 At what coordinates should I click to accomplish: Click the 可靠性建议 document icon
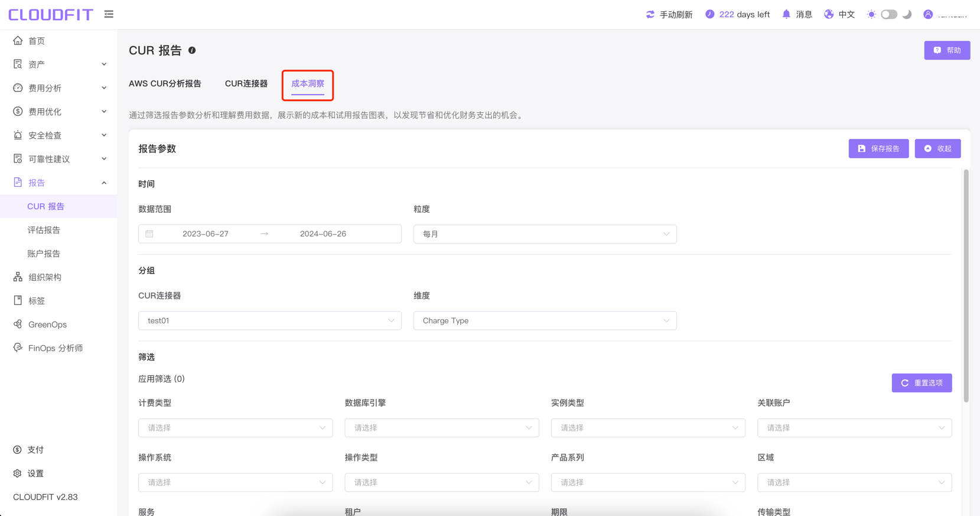18,158
